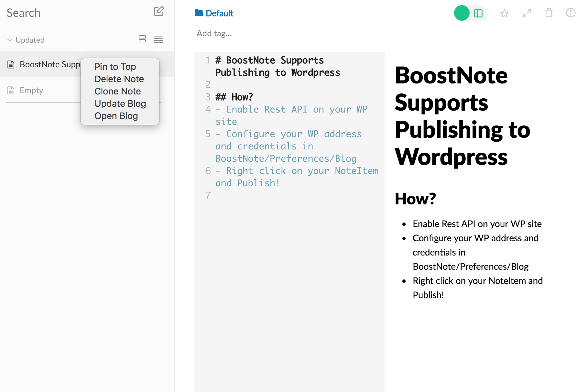Show note info panel
Screen dimensions: 577x392
click(x=571, y=13)
